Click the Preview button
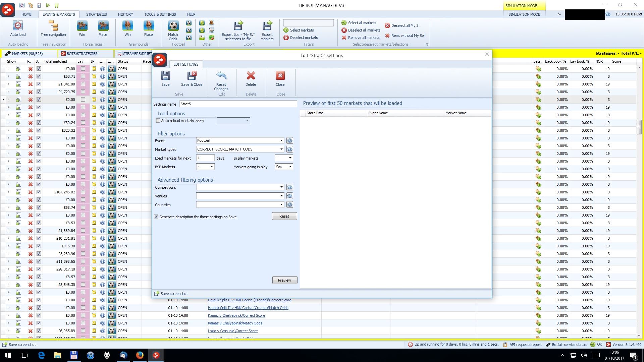Image resolution: width=644 pixels, height=362 pixels. coord(284,280)
